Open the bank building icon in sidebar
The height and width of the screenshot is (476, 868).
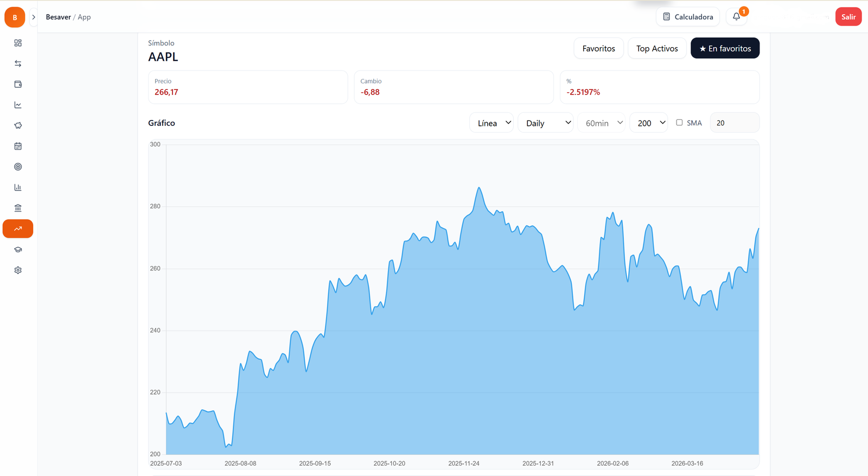click(x=18, y=208)
